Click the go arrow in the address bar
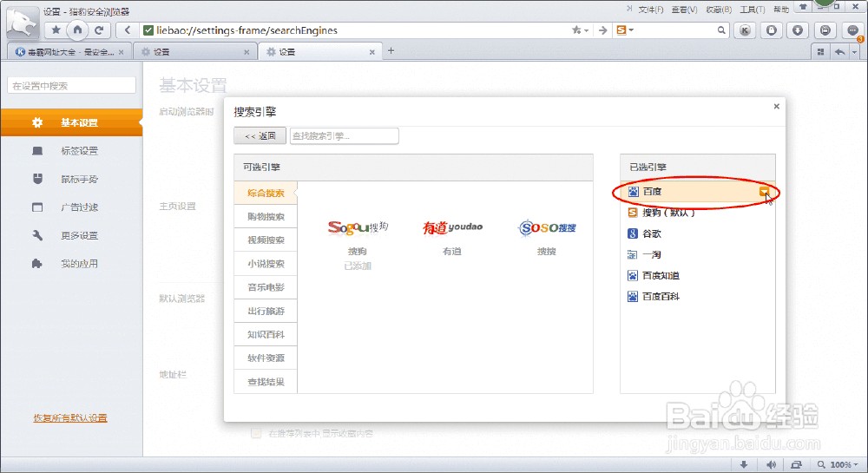 [603, 30]
